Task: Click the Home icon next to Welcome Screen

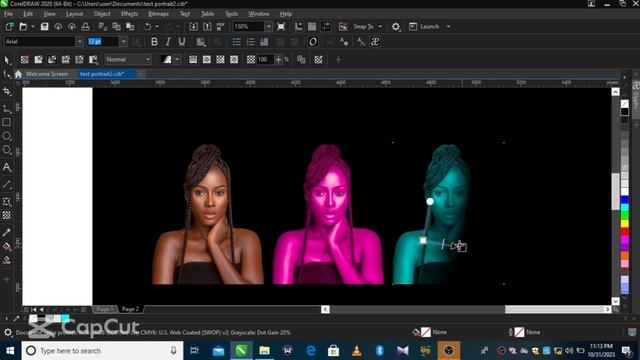Action: [18, 74]
